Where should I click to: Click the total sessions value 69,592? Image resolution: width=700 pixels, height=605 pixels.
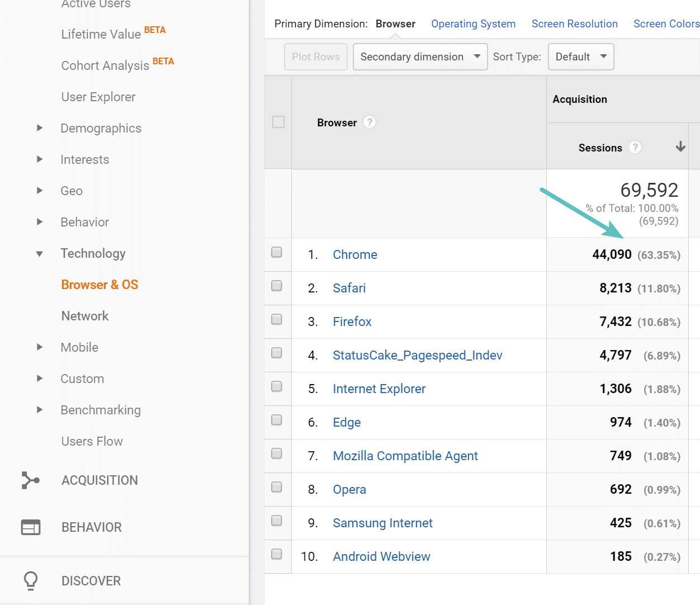(x=649, y=190)
